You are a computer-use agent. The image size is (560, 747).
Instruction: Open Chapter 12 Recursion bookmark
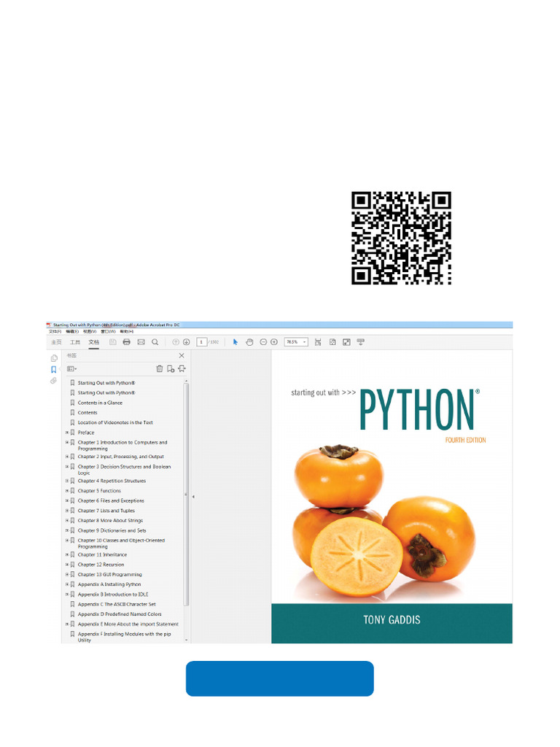(x=101, y=565)
